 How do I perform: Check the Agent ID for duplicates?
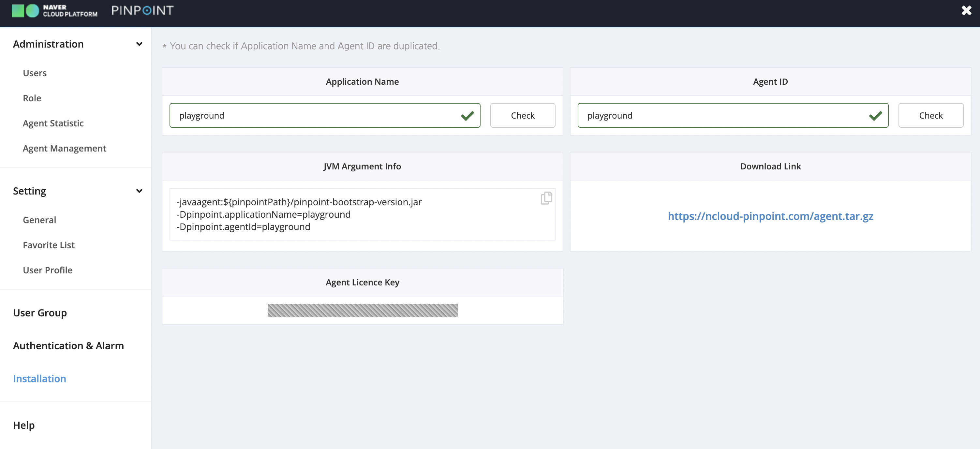pos(930,116)
